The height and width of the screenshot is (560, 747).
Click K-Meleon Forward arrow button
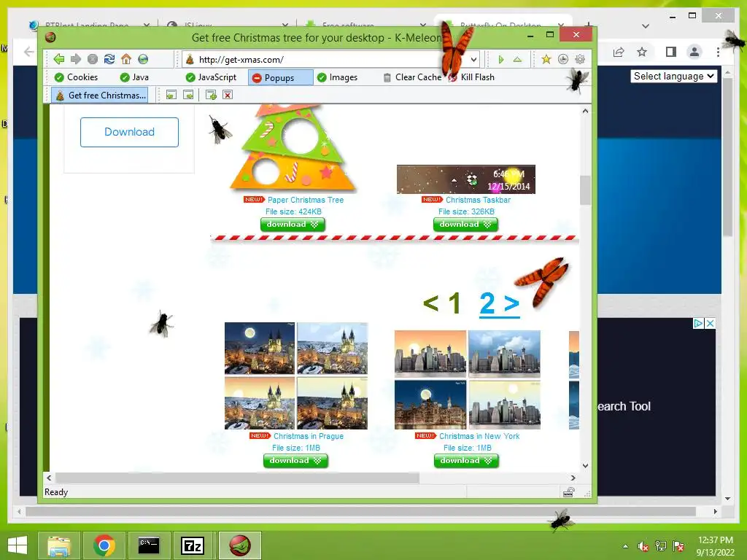click(x=76, y=59)
